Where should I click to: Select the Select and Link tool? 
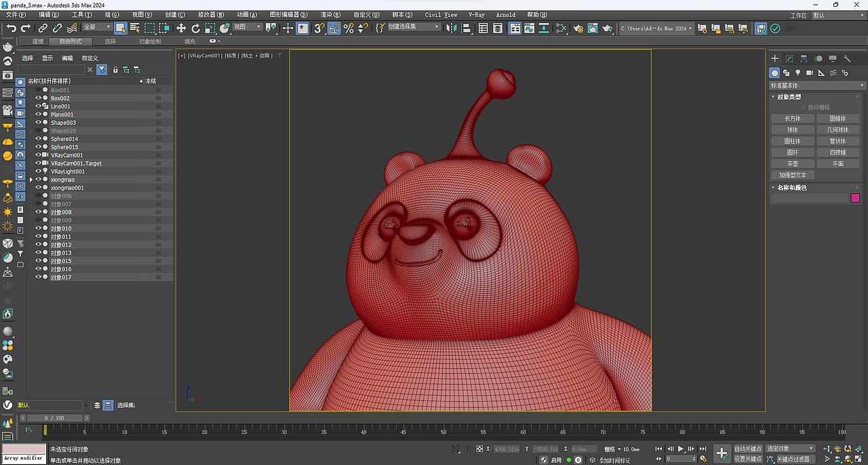[43, 28]
